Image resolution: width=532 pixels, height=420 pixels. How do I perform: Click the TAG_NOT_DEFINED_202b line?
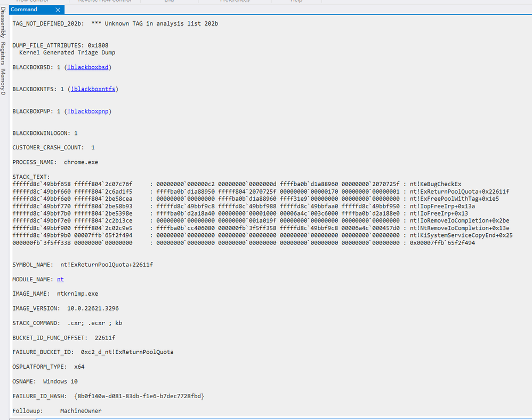tap(115, 23)
